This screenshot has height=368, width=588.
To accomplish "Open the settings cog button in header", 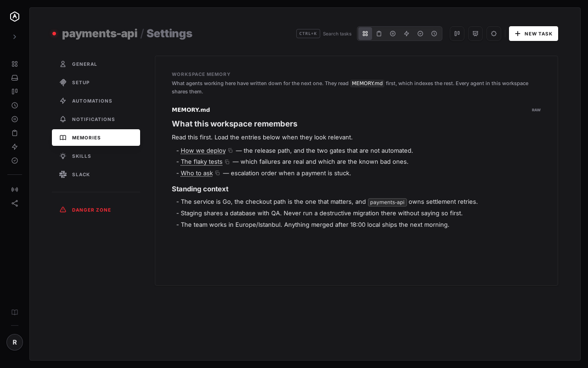I will pyautogui.click(x=494, y=34).
